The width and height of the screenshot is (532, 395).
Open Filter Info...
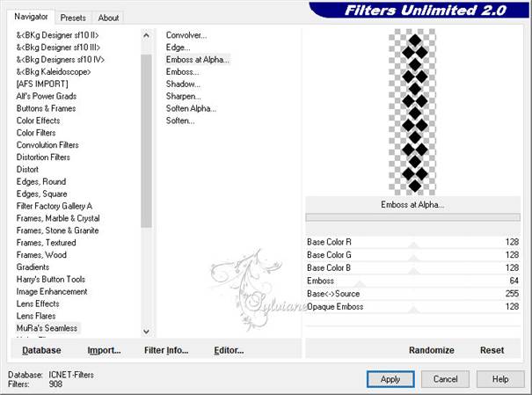point(166,350)
